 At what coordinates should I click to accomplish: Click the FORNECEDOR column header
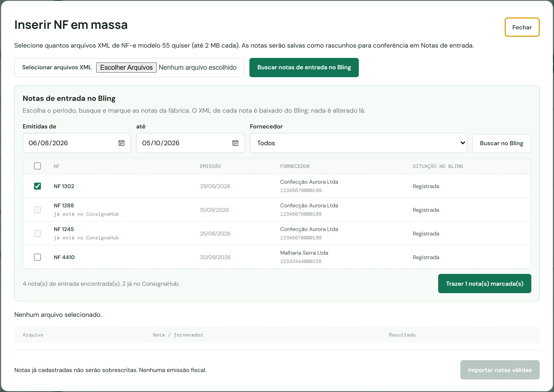(x=295, y=166)
